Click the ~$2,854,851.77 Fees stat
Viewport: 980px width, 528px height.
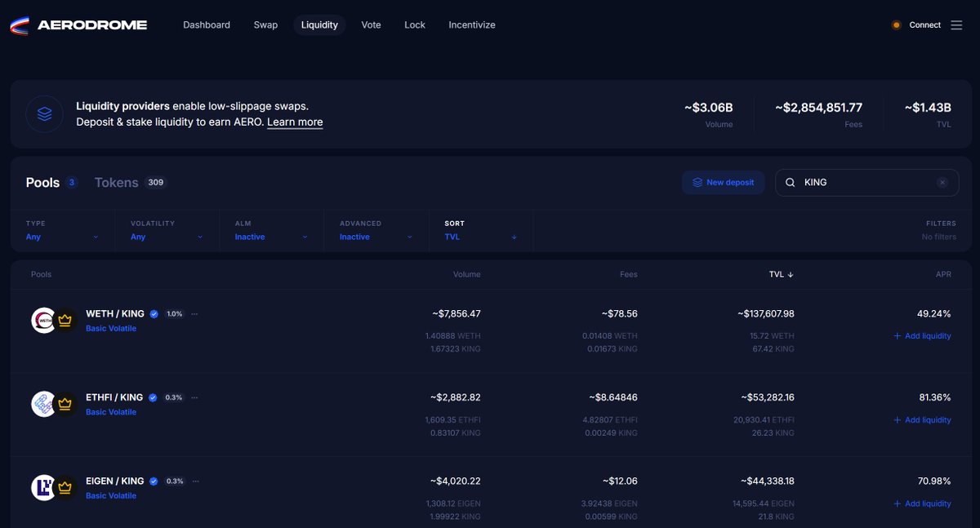click(x=818, y=108)
